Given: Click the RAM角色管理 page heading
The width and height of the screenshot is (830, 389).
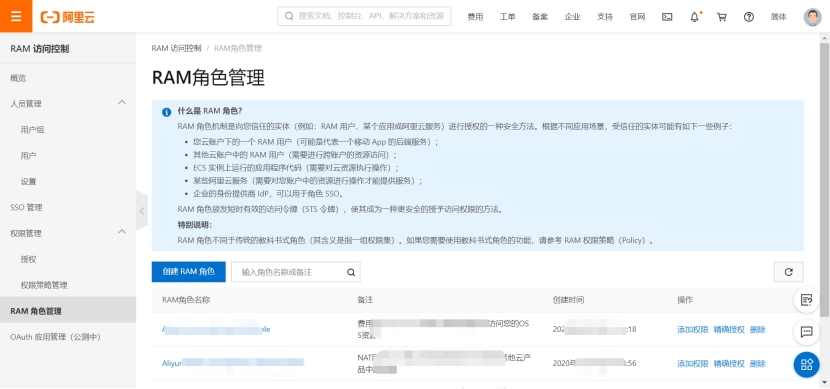Looking at the screenshot, I should (208, 78).
